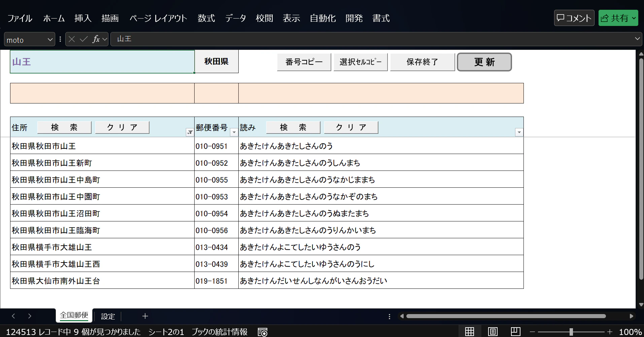
Task: Click クリア button in 住所 column
Action: [x=122, y=127]
